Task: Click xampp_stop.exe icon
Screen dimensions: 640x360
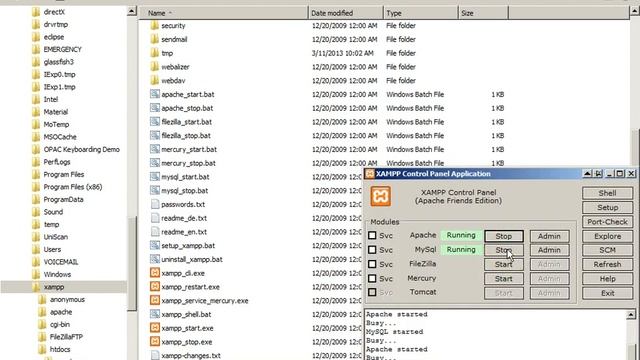Action: [155, 342]
